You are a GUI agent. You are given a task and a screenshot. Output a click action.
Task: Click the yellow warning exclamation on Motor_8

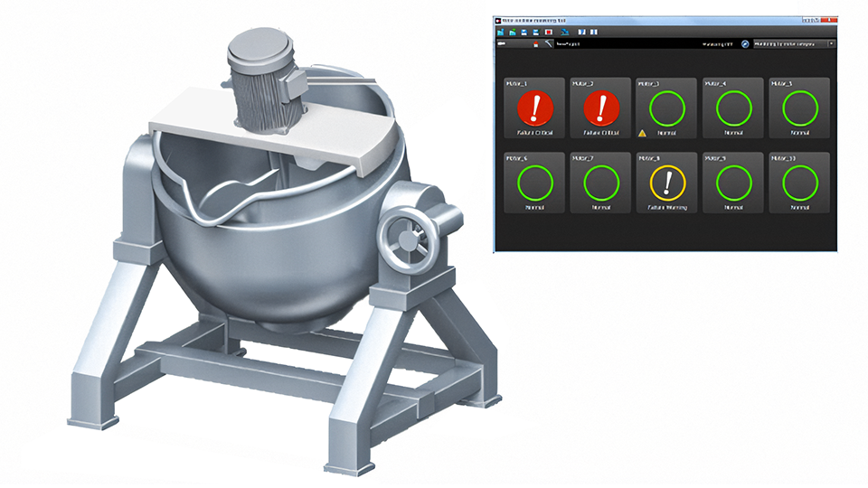tap(667, 183)
